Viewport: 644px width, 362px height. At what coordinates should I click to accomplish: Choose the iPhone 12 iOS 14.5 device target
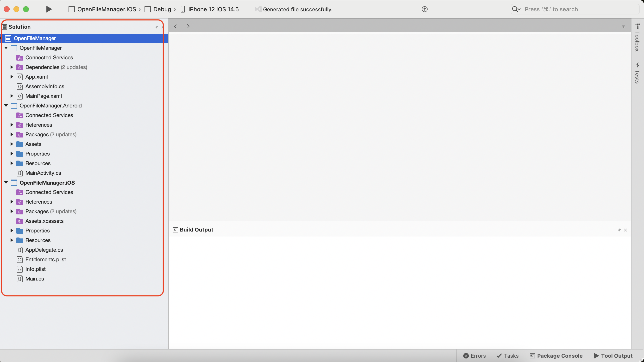pos(209,9)
